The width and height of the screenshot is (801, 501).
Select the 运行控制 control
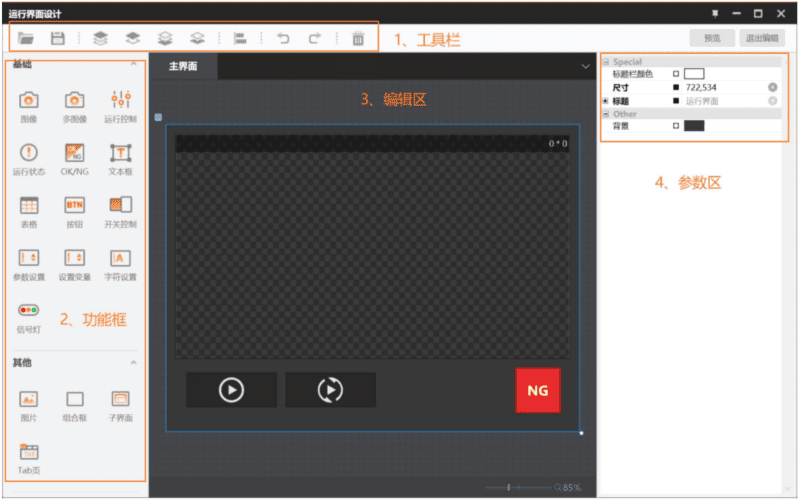tap(121, 106)
